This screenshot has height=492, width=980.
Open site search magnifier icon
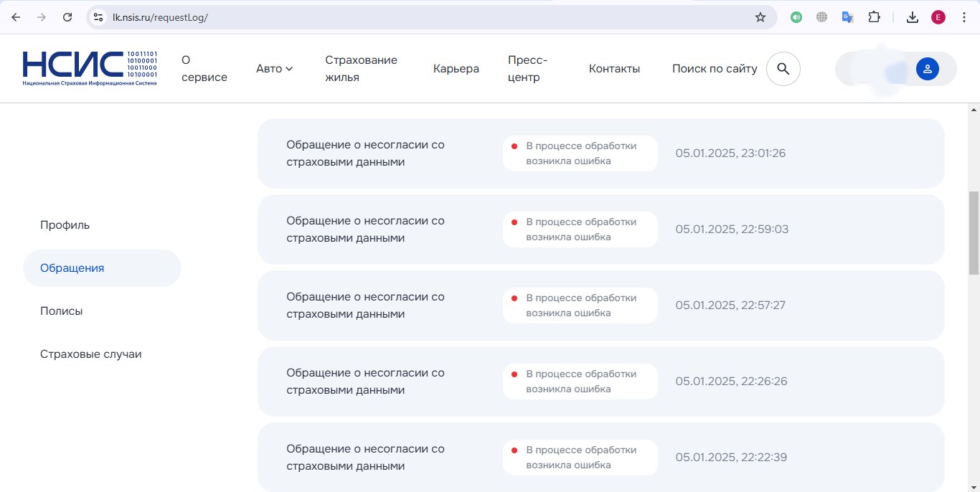click(x=783, y=69)
